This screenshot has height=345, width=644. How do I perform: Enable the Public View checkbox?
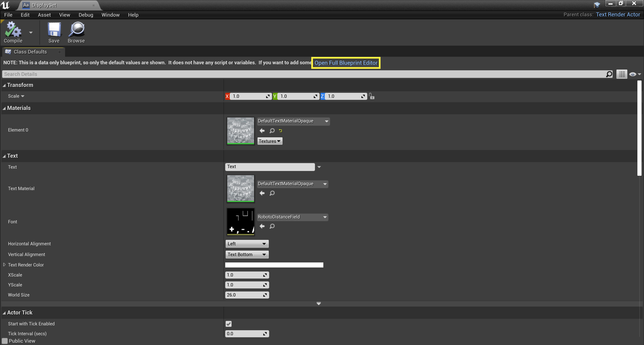point(5,341)
